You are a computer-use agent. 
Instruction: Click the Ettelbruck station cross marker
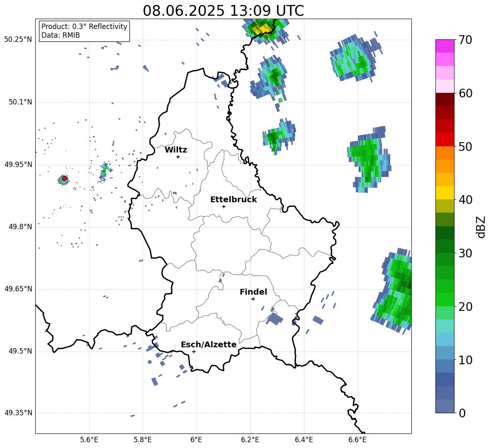pos(224,206)
